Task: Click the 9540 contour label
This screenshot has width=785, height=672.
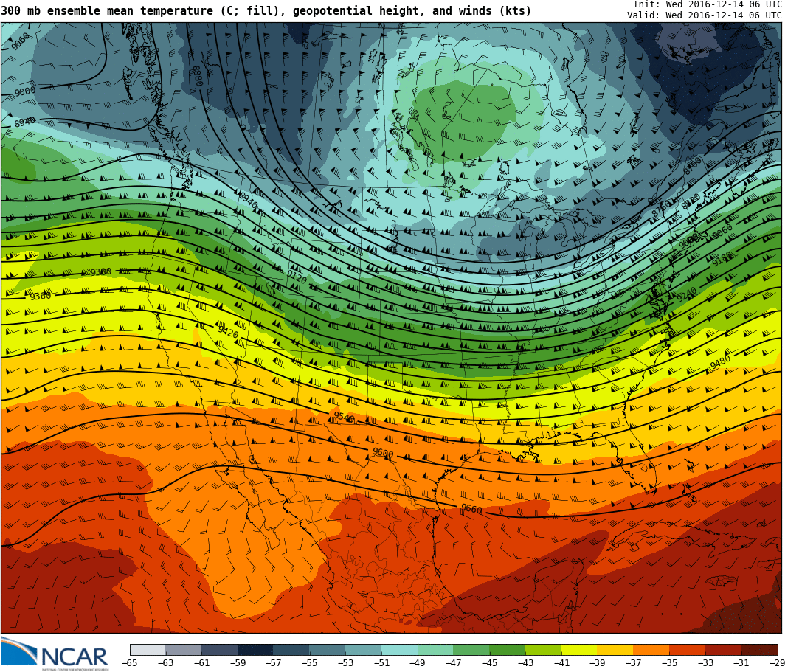Action: pos(344,417)
